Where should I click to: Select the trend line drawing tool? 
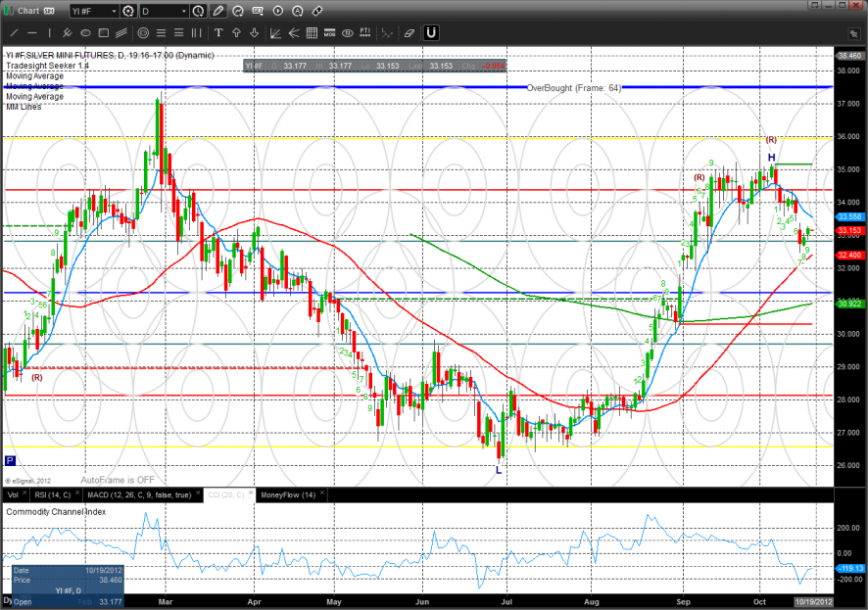(14, 32)
